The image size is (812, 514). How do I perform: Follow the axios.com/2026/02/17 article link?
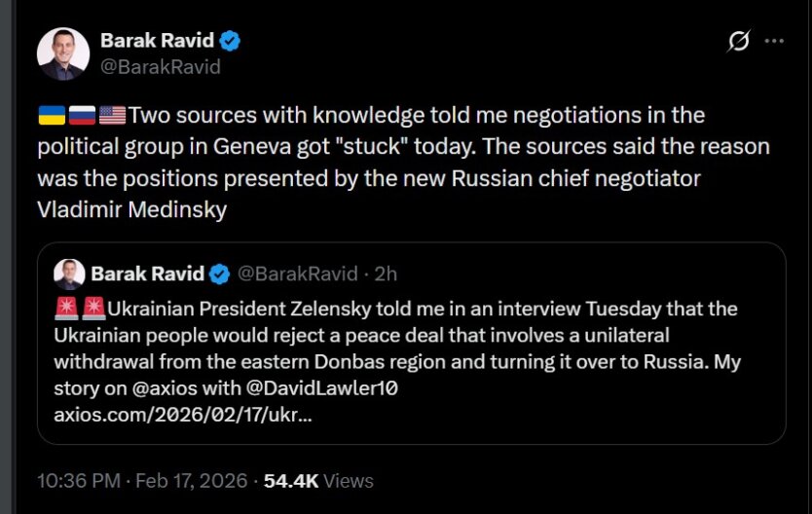[183, 414]
